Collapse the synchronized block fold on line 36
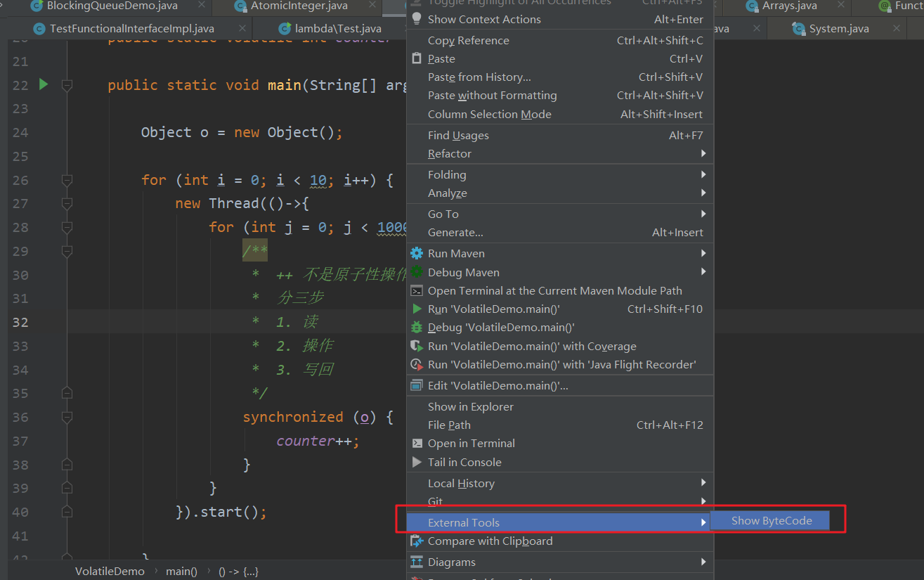 pyautogui.click(x=67, y=417)
